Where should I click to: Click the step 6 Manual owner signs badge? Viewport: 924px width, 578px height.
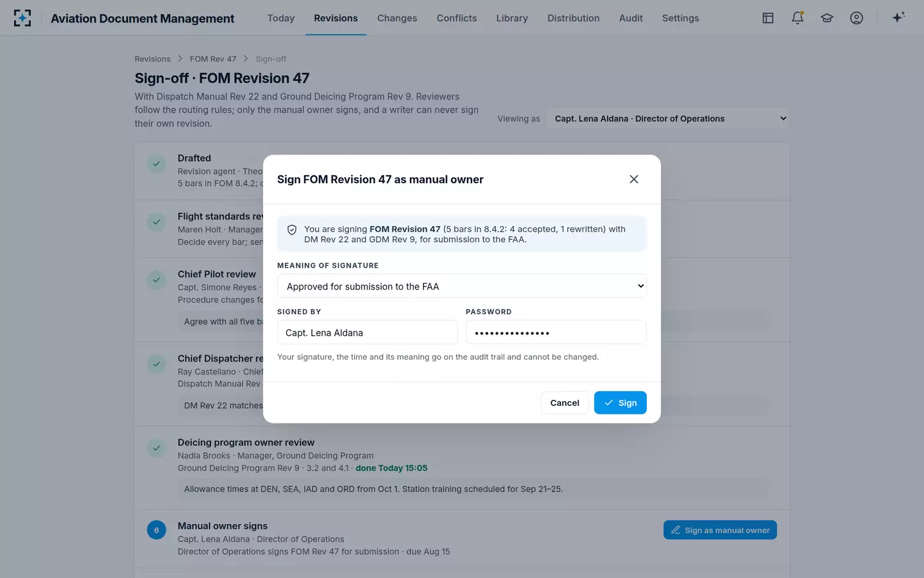[157, 530]
